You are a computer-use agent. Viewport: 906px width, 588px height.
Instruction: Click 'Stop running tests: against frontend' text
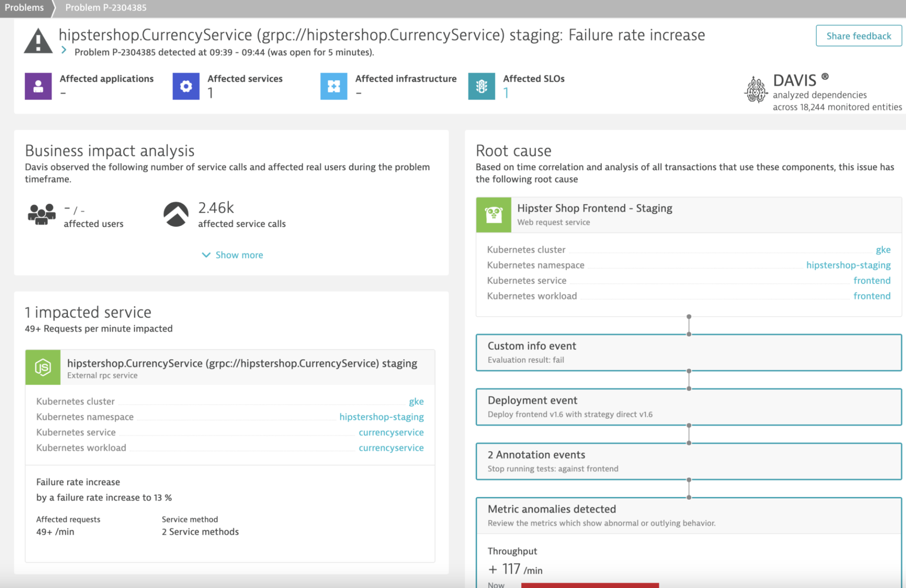point(553,469)
